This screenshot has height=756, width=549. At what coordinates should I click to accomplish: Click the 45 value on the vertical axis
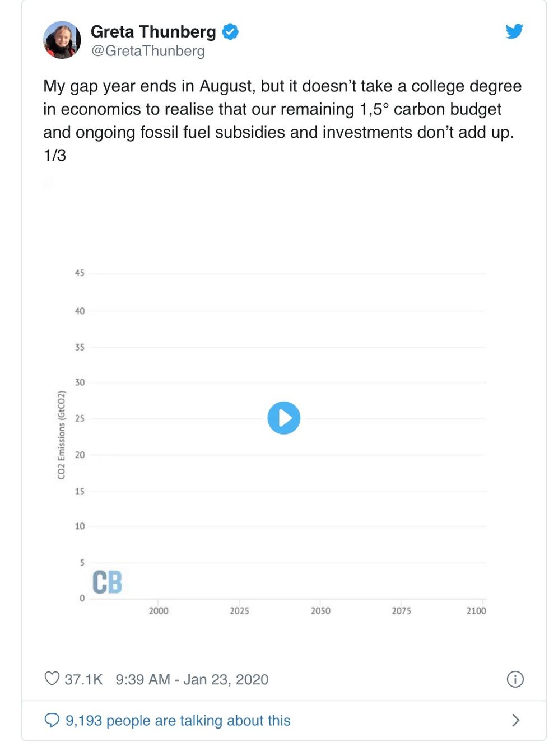point(80,273)
